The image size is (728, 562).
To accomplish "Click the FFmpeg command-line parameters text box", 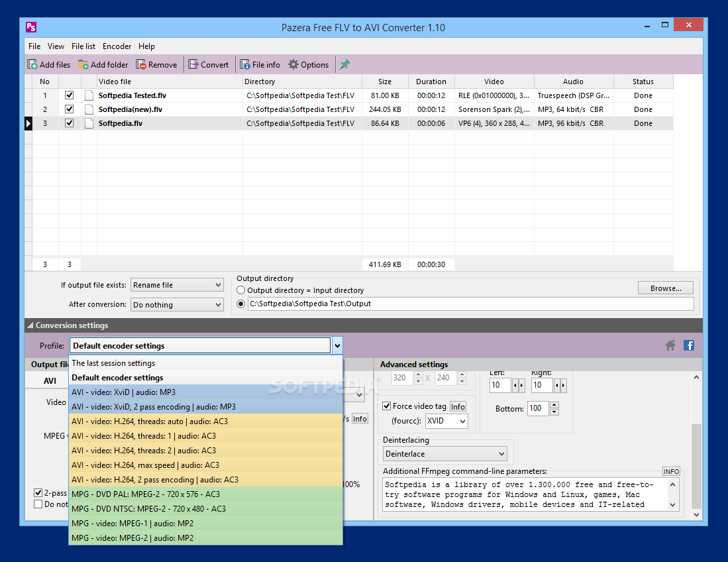I will (x=526, y=494).
